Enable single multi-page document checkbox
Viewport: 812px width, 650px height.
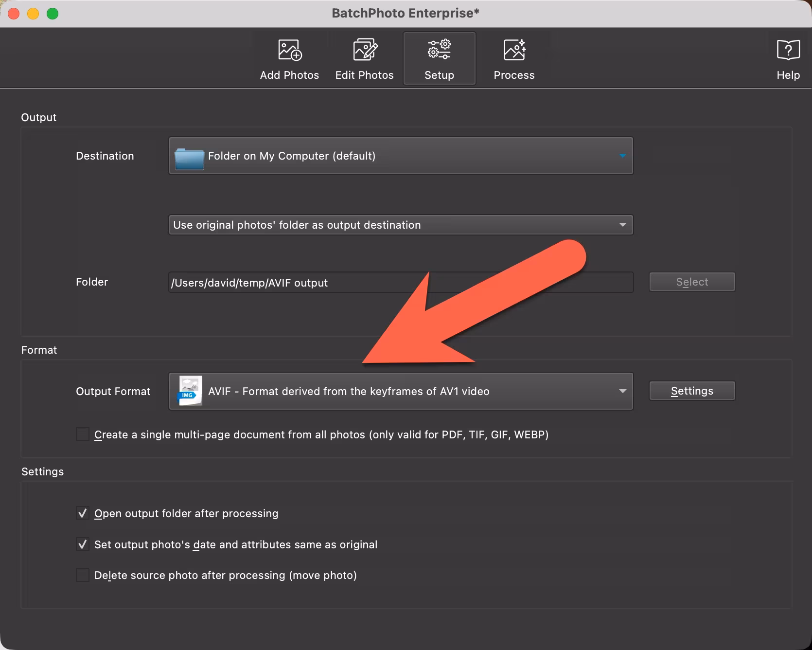point(83,434)
